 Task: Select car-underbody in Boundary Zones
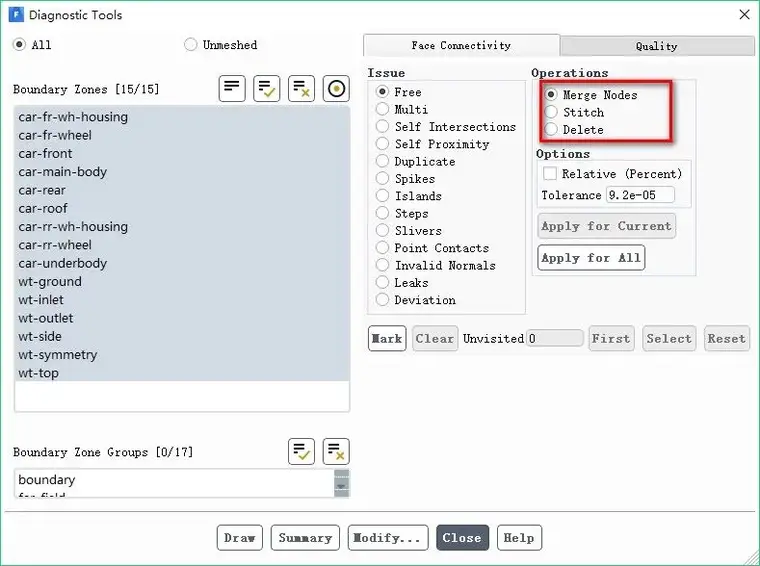182,263
